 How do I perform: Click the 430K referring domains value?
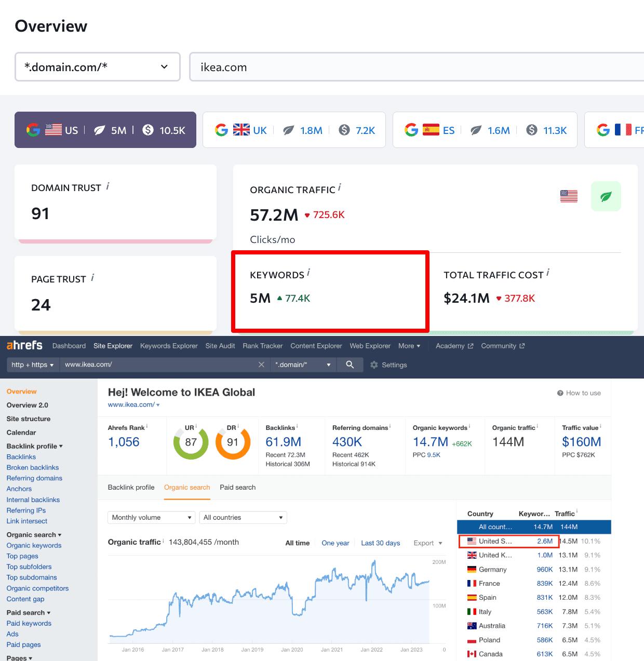pos(347,442)
